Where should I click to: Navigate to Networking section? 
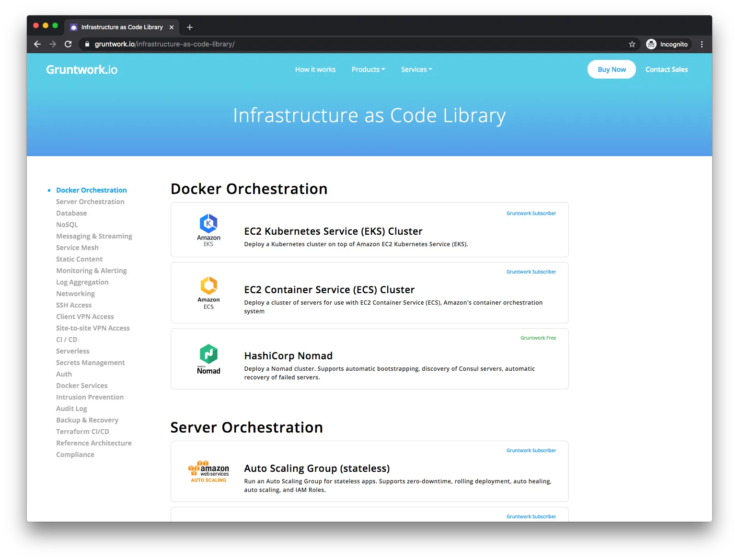75,294
